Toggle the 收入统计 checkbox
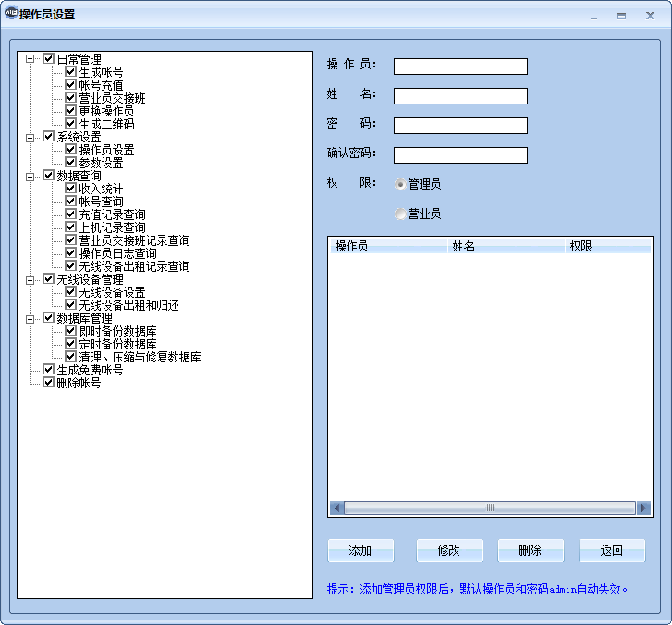The height and width of the screenshot is (625, 672). [x=71, y=189]
